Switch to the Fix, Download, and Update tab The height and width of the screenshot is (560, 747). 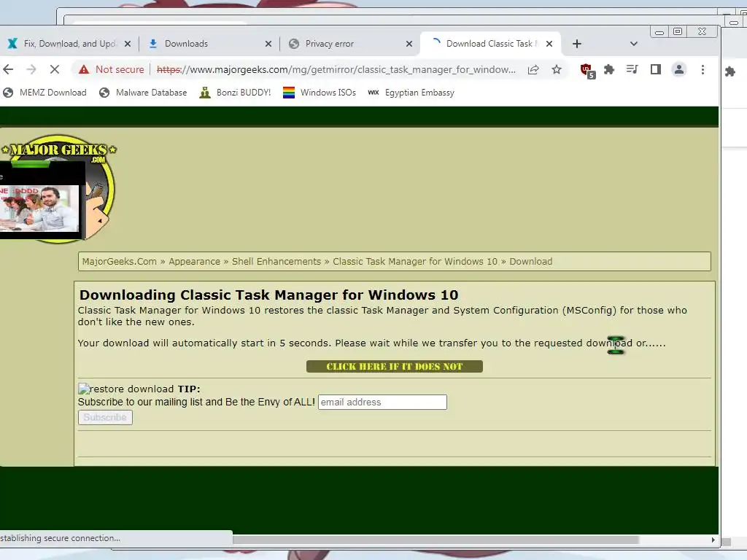(69, 44)
